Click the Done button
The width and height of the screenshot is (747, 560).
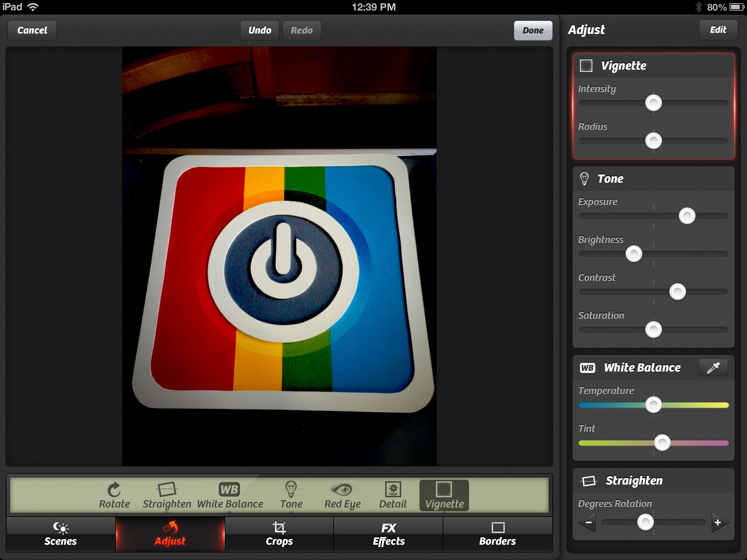(533, 30)
